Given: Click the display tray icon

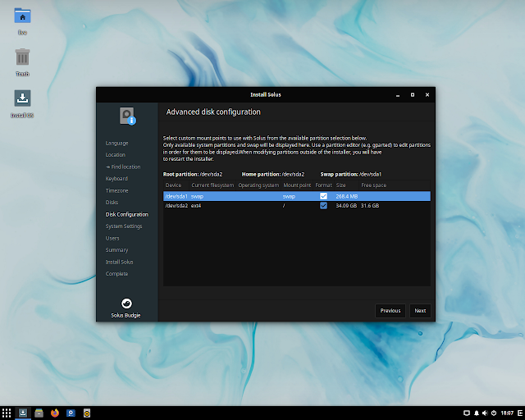Looking at the screenshot, I should coord(467,413).
